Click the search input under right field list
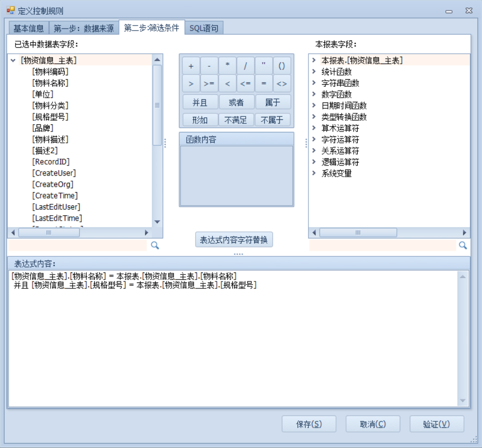482x448 pixels. [382, 245]
